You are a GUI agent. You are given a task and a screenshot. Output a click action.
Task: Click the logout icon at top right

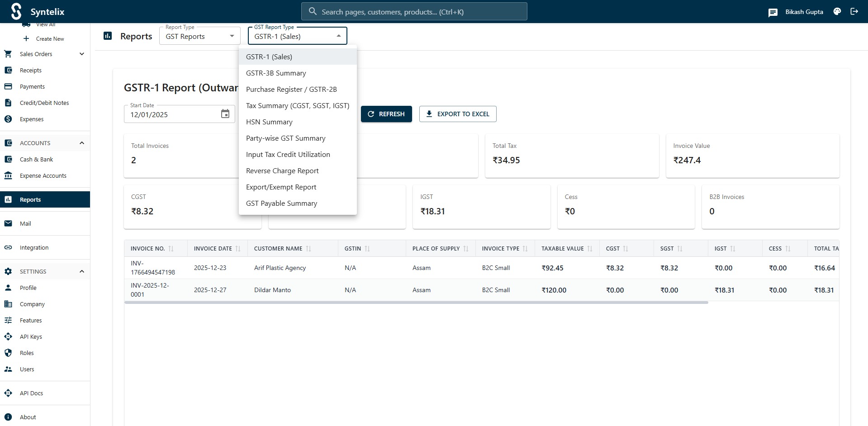point(854,11)
